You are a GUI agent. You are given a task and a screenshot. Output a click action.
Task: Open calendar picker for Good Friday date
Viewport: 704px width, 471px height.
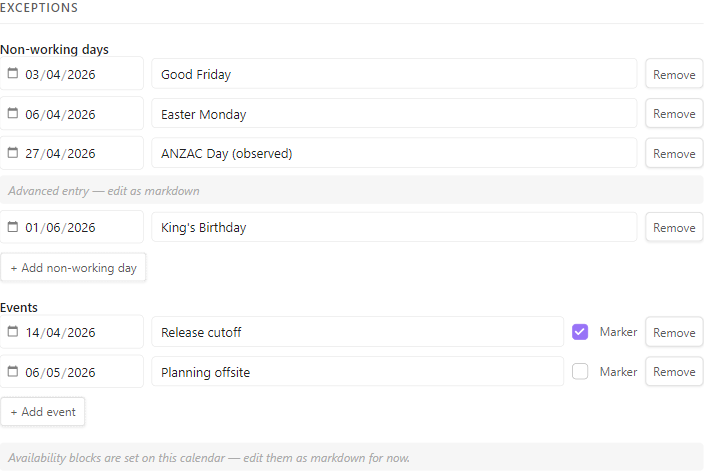(x=13, y=73)
